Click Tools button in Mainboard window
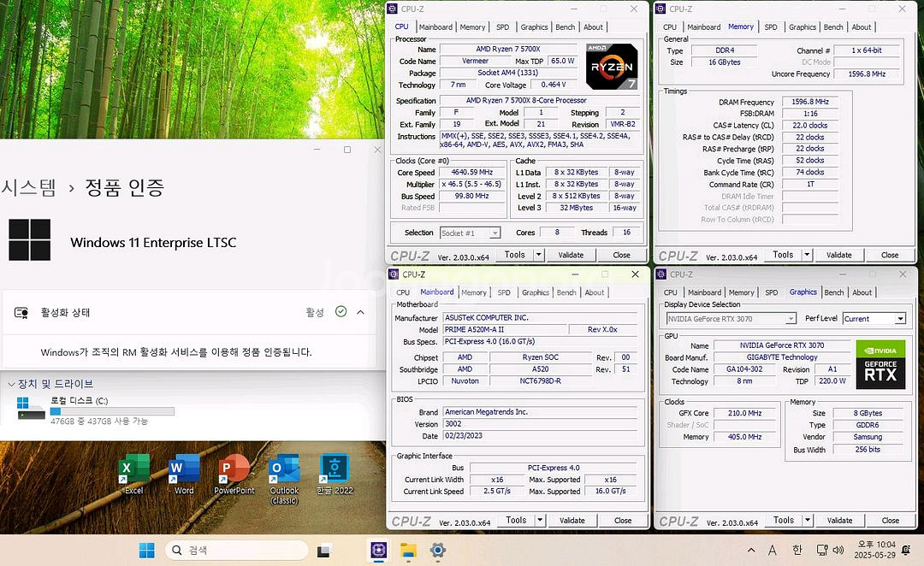The width and height of the screenshot is (924, 566). pyautogui.click(x=516, y=521)
